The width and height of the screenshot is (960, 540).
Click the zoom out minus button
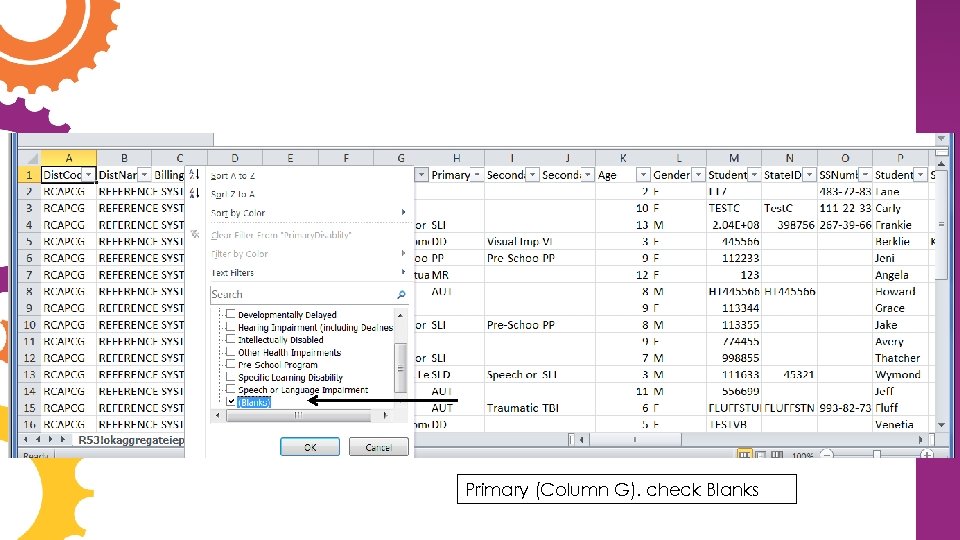coord(827,455)
